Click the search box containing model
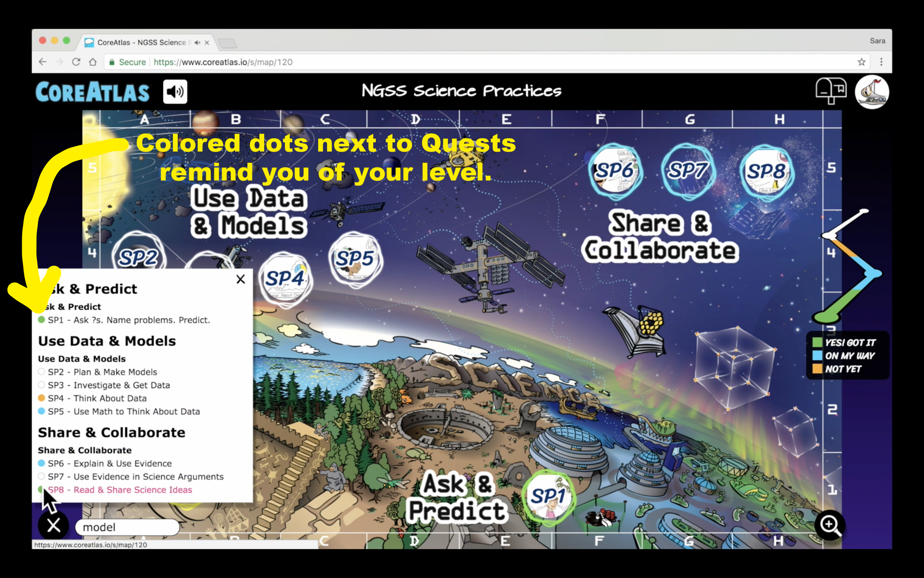Viewport: 924px width, 578px height. 127,527
